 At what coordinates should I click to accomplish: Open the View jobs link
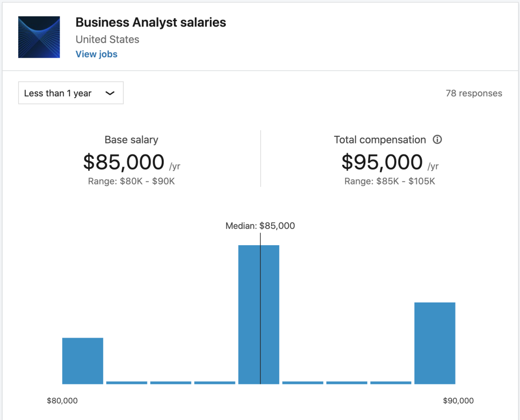point(96,54)
